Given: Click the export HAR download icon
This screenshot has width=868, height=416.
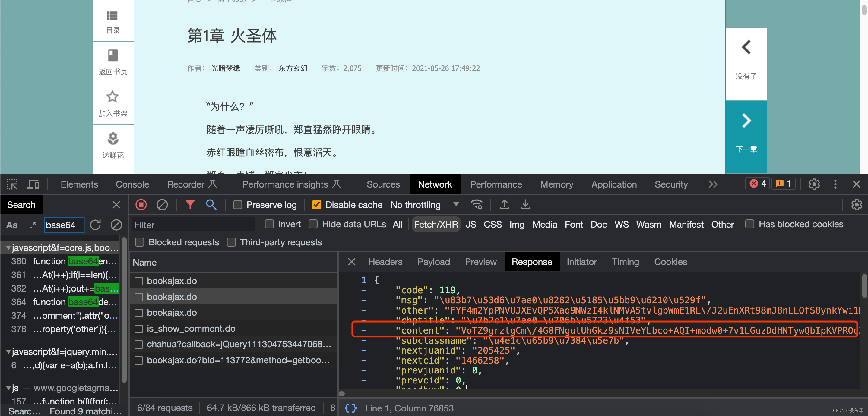Looking at the screenshot, I should 525,205.
